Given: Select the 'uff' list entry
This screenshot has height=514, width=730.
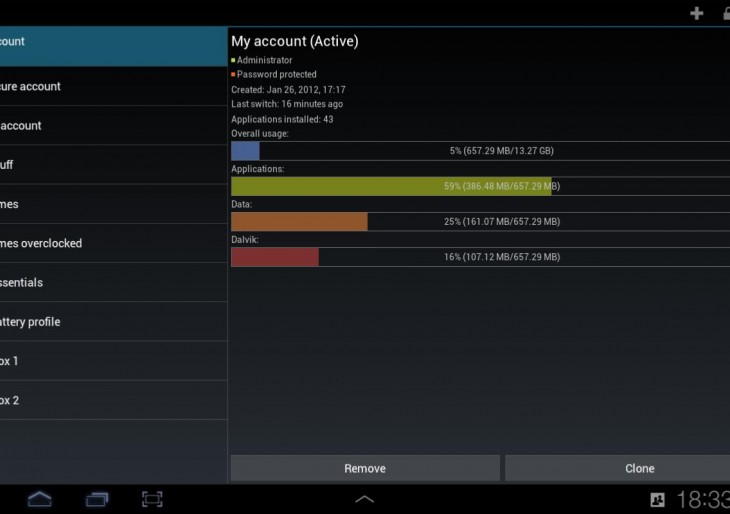Looking at the screenshot, I should (114, 164).
